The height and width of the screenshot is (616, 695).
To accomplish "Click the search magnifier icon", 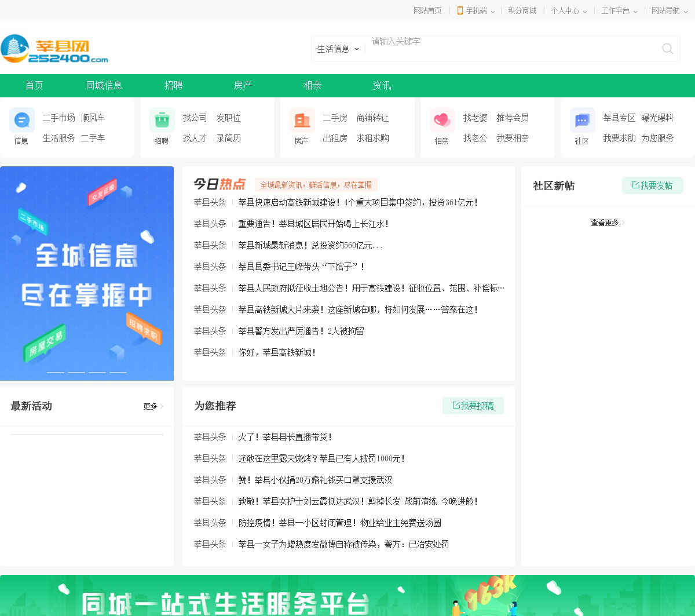I will coord(667,49).
